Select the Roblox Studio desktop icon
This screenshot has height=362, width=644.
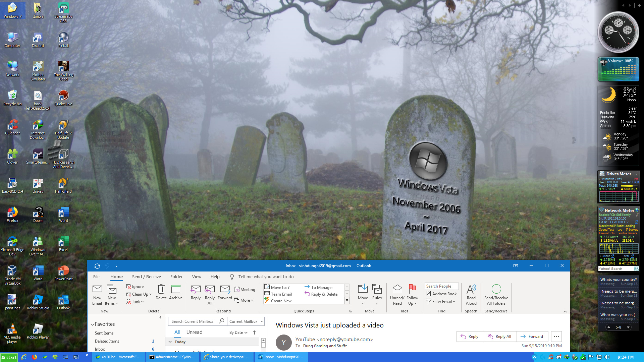coord(38,302)
